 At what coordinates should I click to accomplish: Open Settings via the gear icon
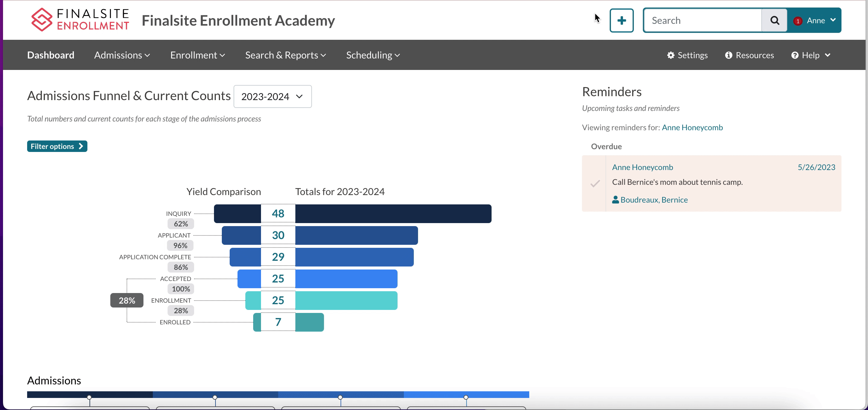(x=671, y=55)
